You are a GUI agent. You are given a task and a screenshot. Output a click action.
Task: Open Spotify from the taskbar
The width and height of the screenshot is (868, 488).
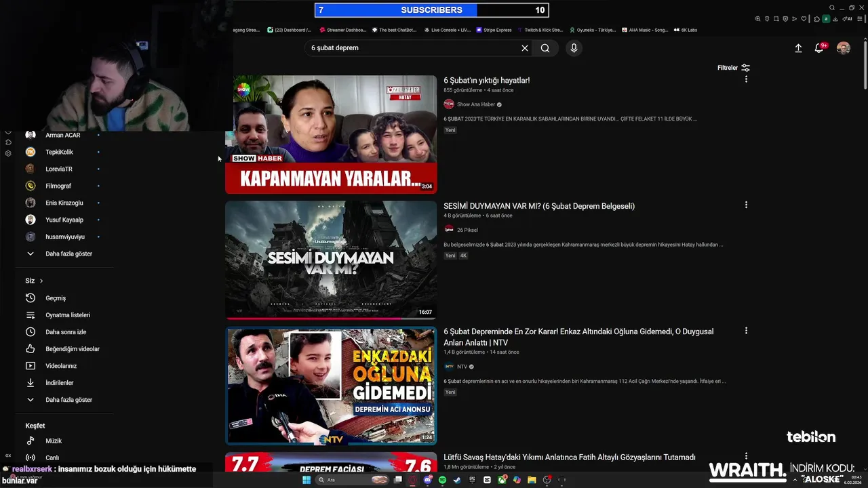442,480
